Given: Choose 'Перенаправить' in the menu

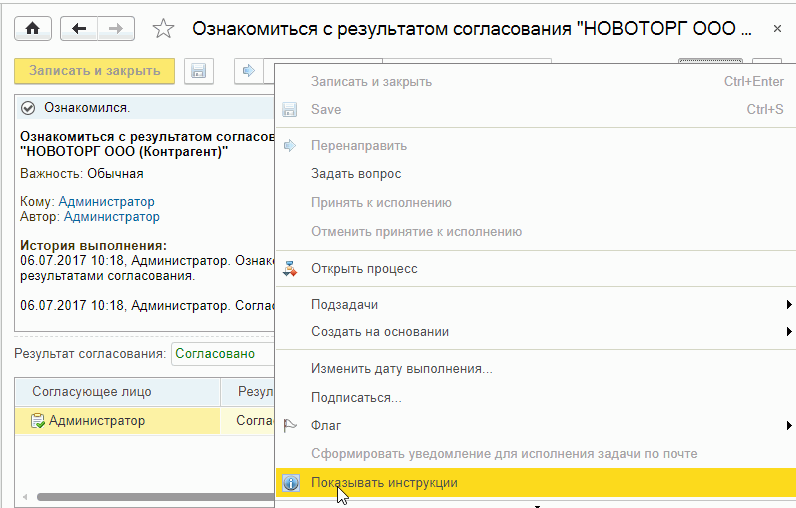Looking at the screenshot, I should 536,146.
